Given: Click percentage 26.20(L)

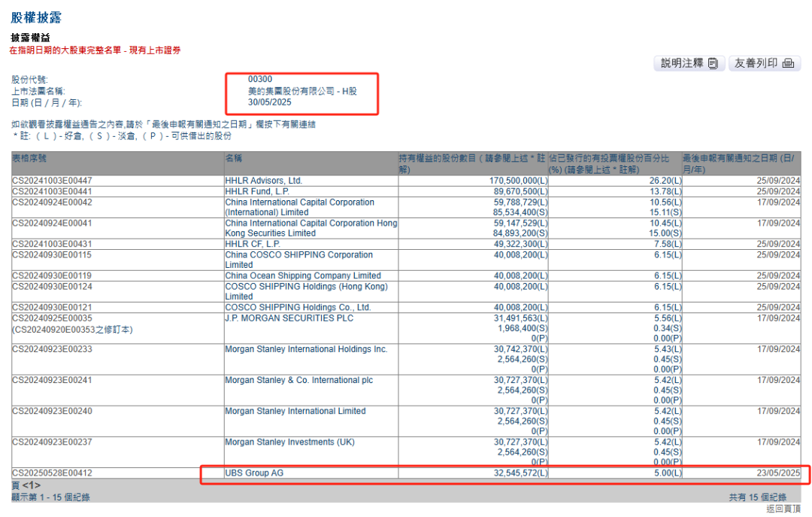Looking at the screenshot, I should (x=665, y=181).
